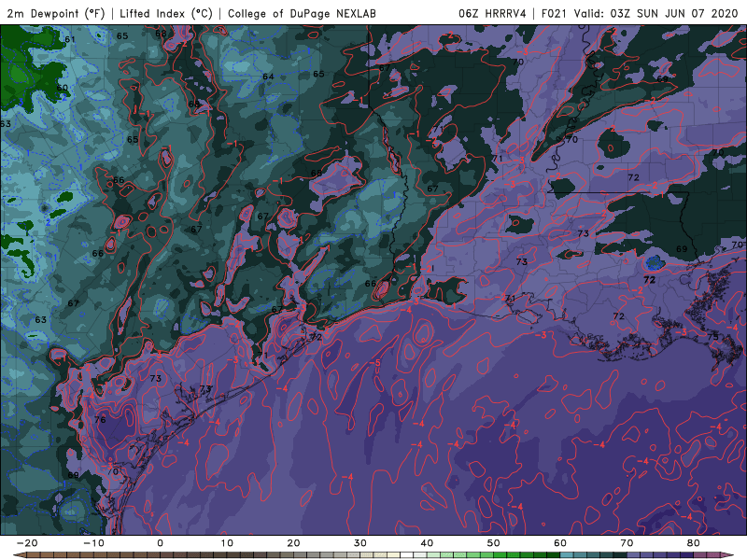Click the "76" dewpoint value on the map
The width and height of the screenshot is (747, 560).
(x=100, y=419)
